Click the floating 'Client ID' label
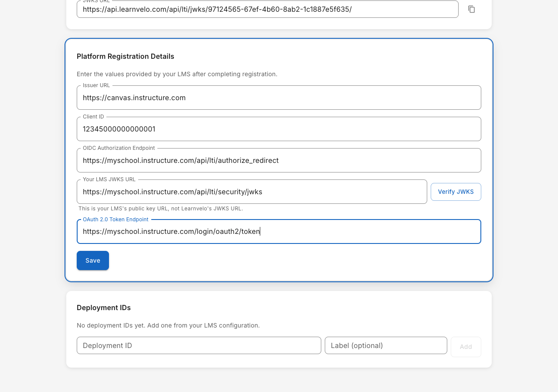 93,117
